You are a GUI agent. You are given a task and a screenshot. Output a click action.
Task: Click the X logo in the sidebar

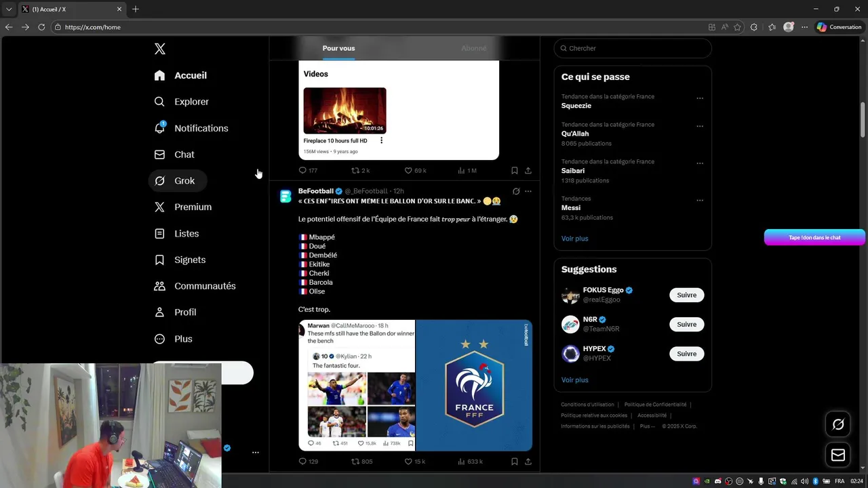[x=159, y=49]
